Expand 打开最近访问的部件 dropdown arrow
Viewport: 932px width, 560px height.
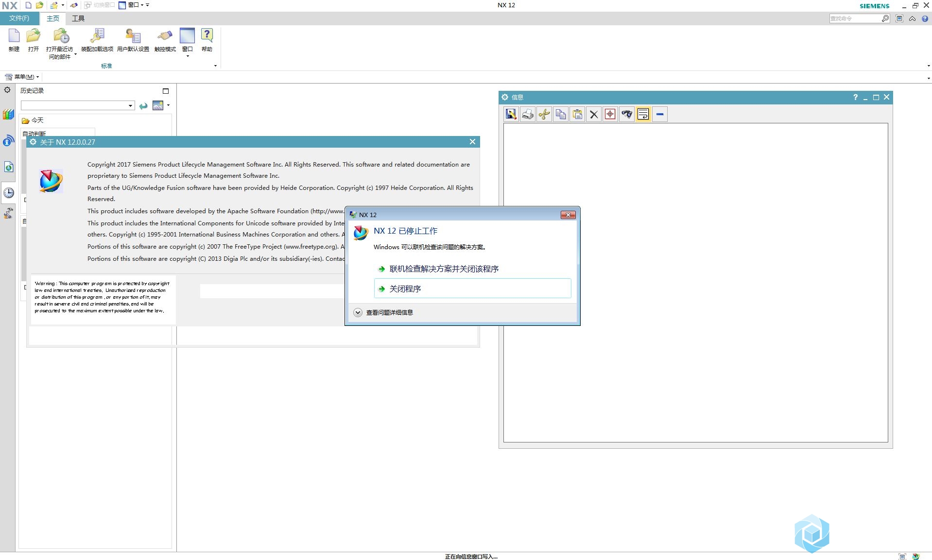click(75, 54)
